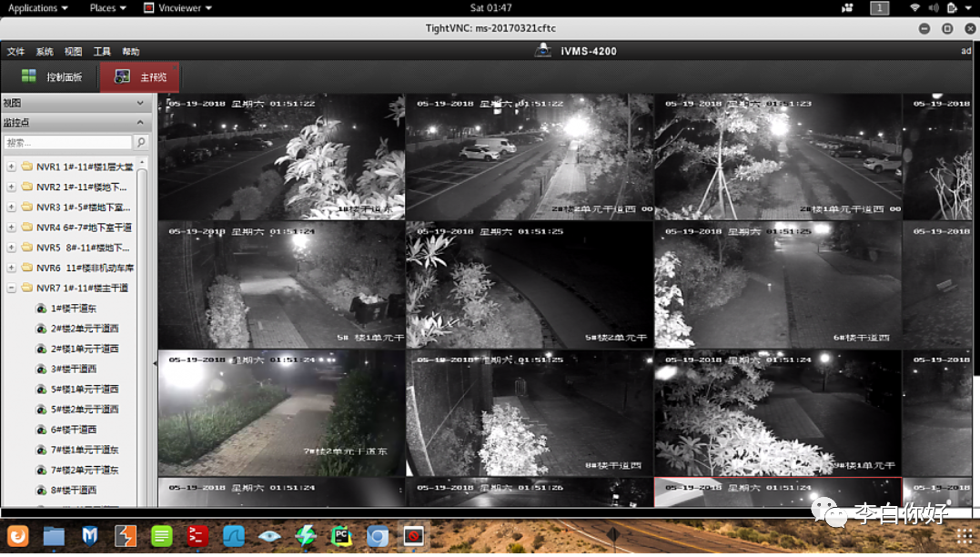
Task: Select NVR1 1#-11#楼1层大堂 tree row
Action: pos(77,167)
